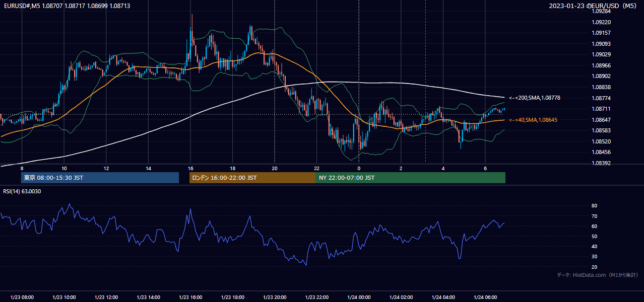Click the 1/24 06:00 date label
The height and width of the screenshot is (302, 644).
click(485, 297)
